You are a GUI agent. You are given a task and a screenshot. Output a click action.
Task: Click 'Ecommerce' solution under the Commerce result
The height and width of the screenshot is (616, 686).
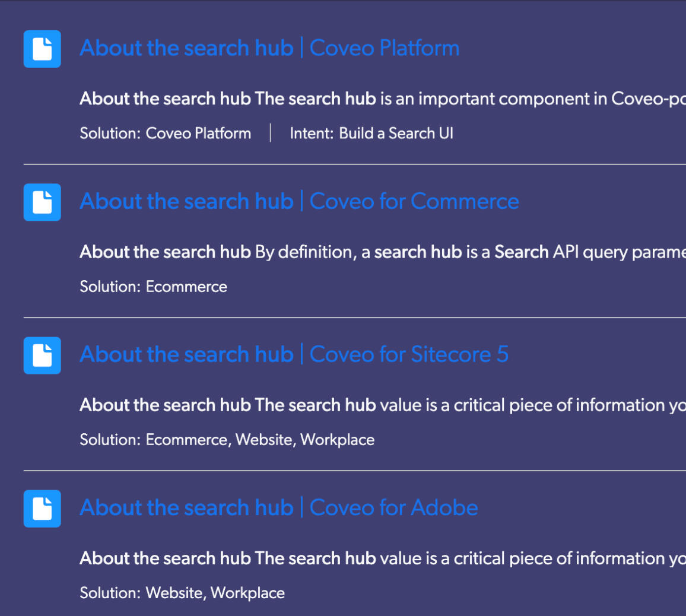(x=186, y=287)
